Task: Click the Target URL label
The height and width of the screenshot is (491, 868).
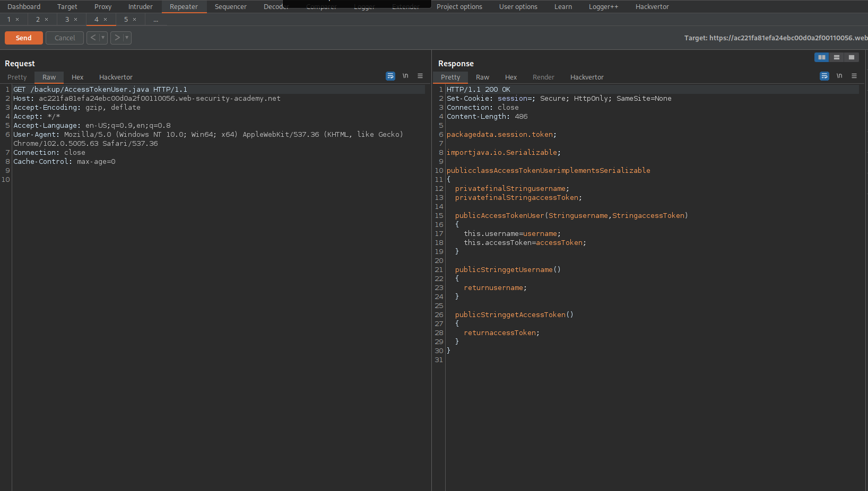Action: coord(776,38)
